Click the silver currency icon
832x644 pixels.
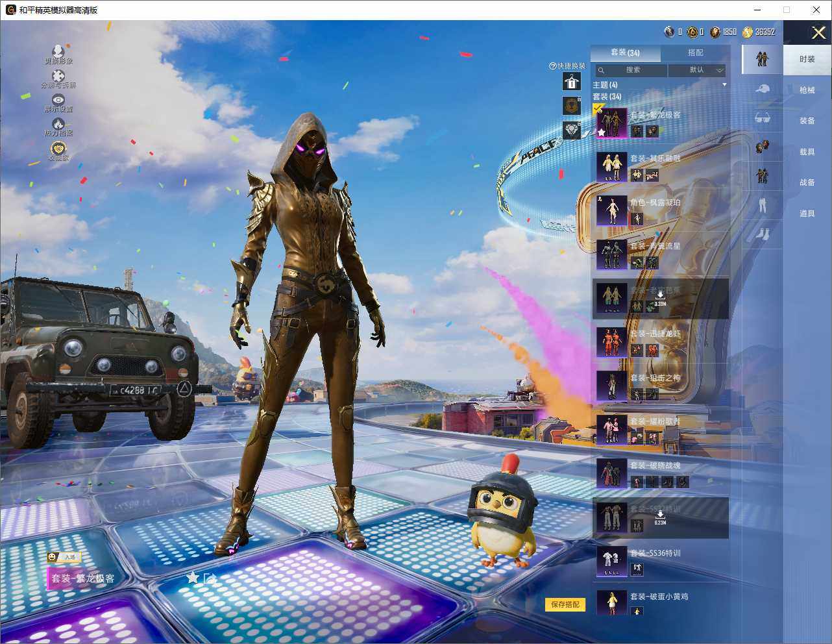tap(669, 32)
